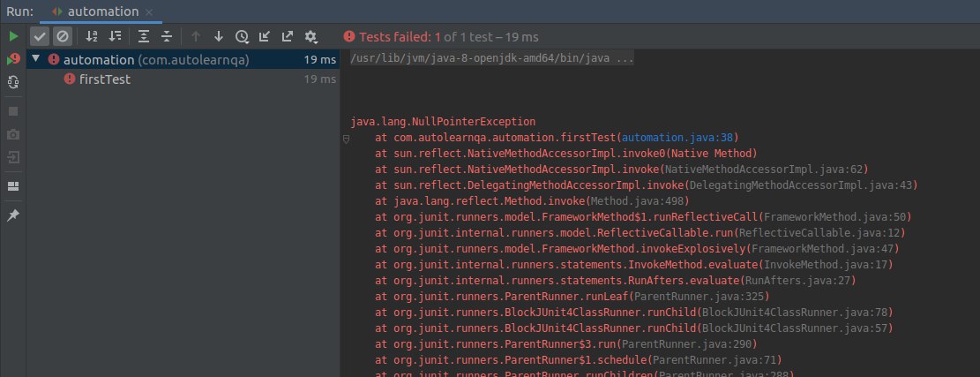Open InvokeMethod.java:17 stack link

(x=826, y=265)
